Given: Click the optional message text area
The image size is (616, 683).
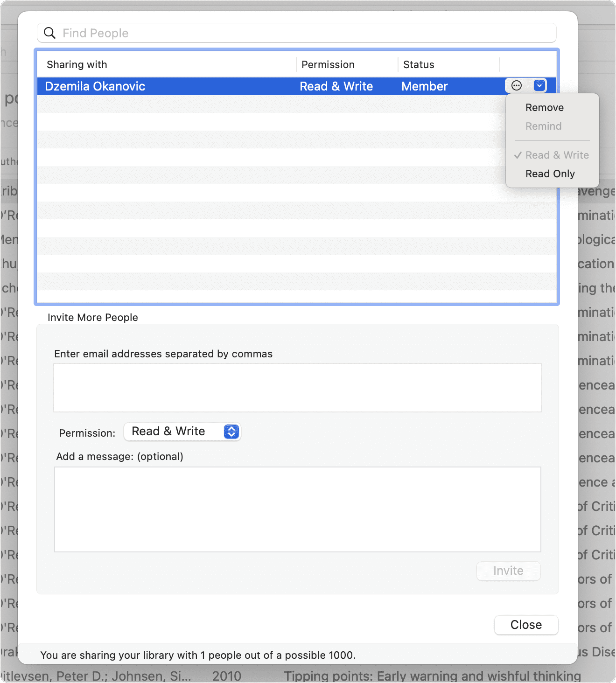Looking at the screenshot, I should coord(297,509).
